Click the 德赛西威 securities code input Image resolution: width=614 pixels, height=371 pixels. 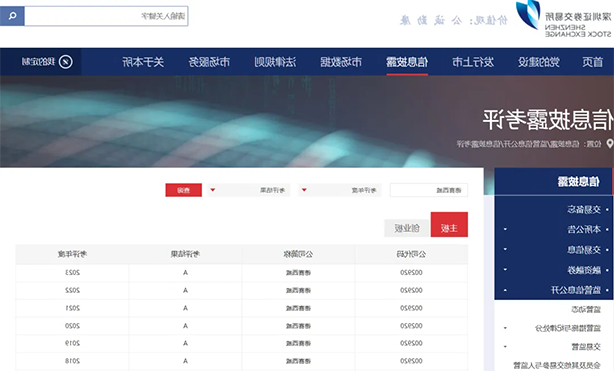tap(429, 190)
